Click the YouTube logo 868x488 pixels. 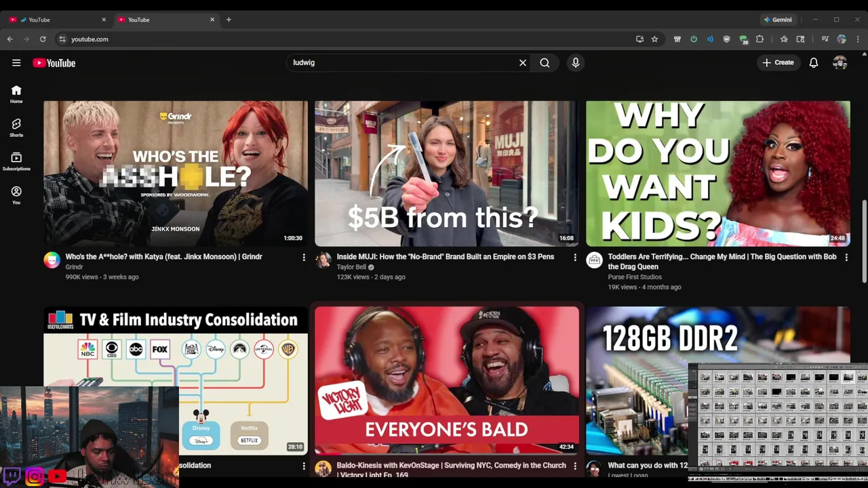coord(54,63)
